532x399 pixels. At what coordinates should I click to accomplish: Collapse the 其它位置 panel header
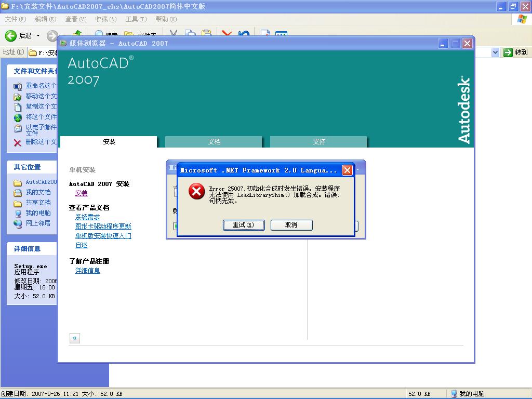(32, 167)
